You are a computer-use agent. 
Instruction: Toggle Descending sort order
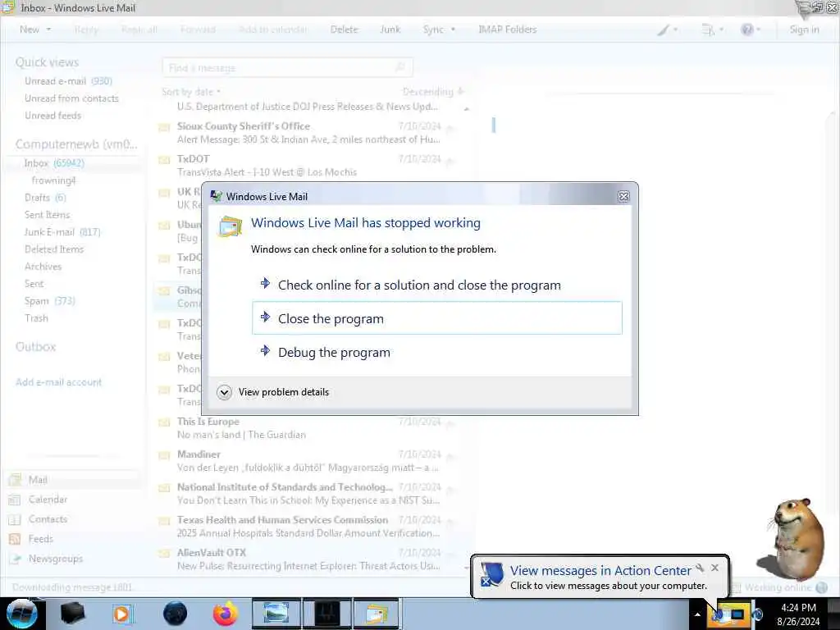[x=433, y=92]
